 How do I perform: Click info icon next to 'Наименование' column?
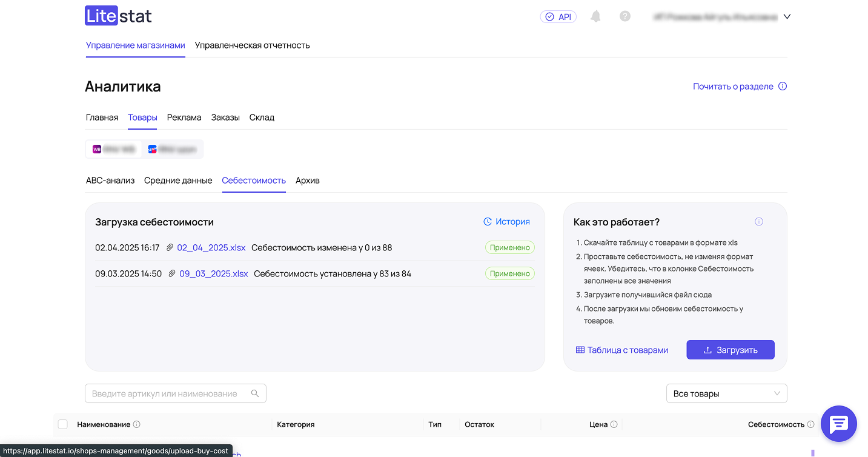136,424
